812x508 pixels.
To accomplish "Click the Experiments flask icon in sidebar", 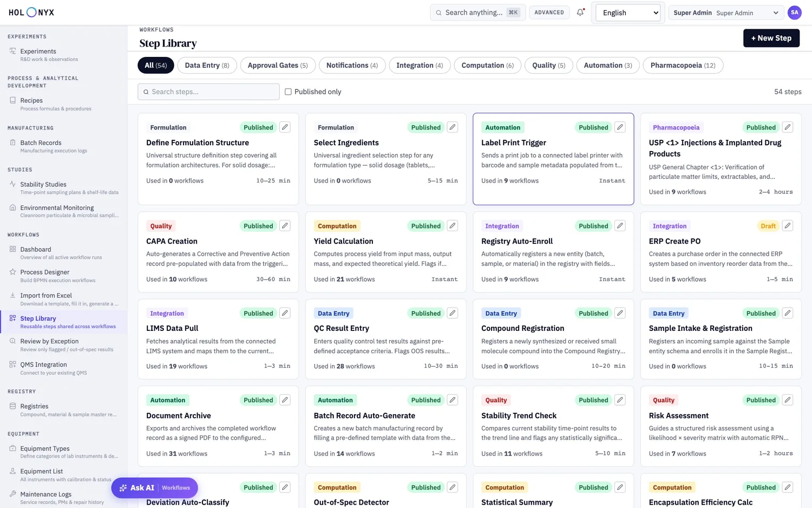I will pyautogui.click(x=12, y=51).
